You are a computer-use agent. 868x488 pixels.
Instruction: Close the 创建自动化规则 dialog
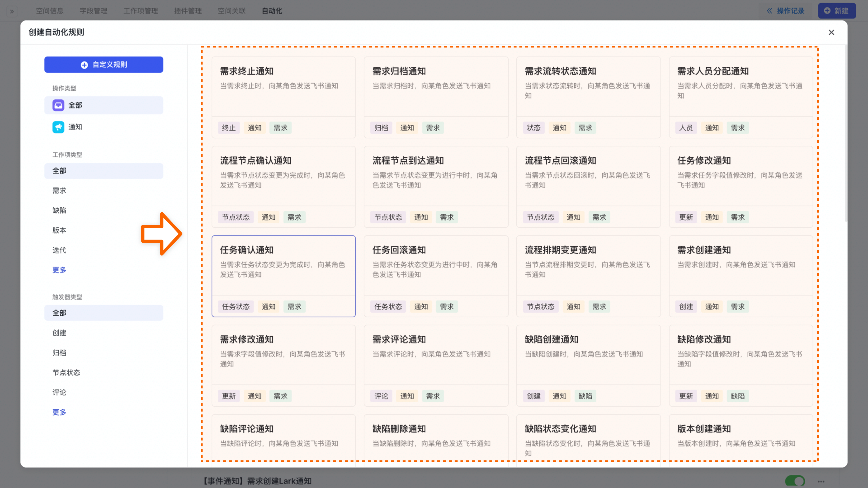831,32
